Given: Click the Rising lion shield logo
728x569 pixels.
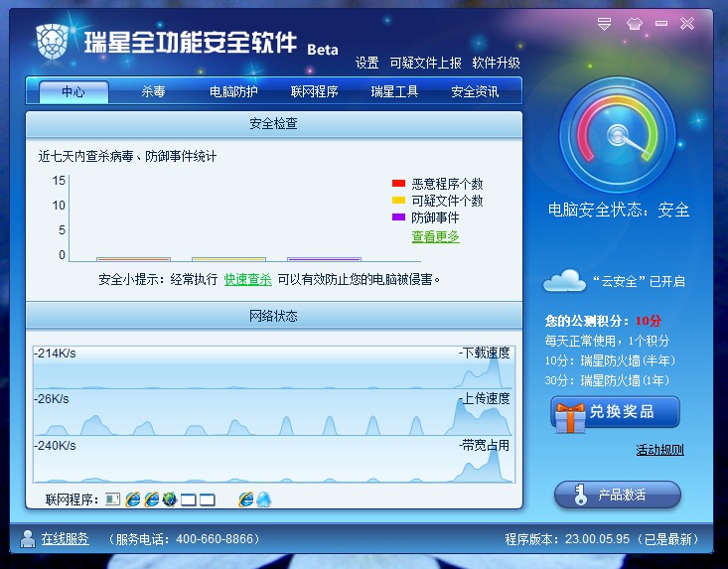Looking at the screenshot, I should pos(52,41).
